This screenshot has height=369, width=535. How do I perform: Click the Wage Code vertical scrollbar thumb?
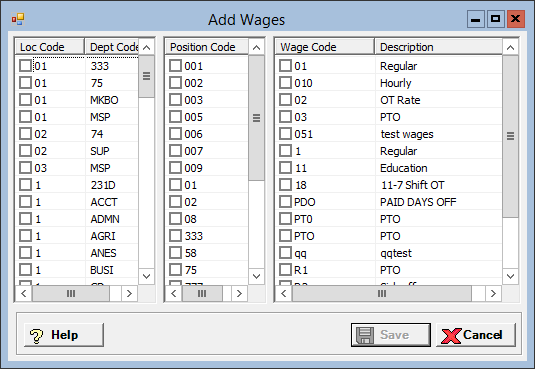510,136
